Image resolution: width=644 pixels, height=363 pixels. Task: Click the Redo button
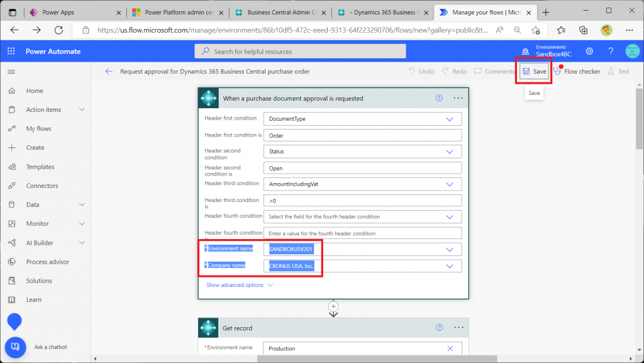[x=455, y=72]
